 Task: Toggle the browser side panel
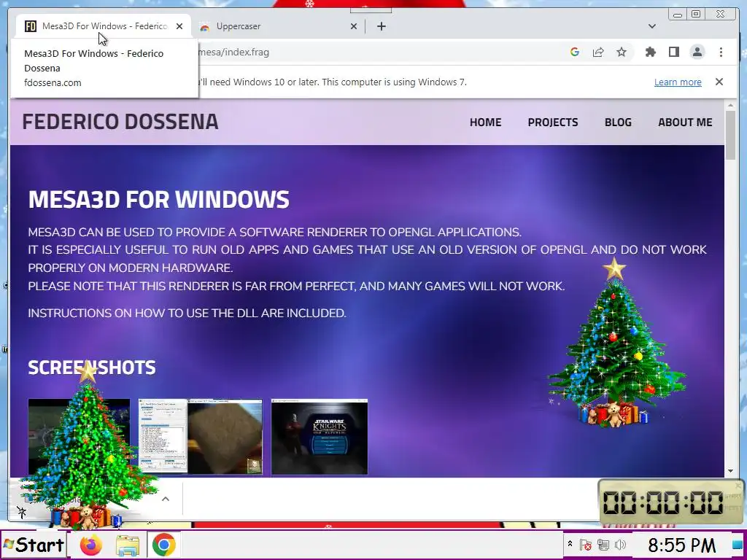tap(673, 52)
